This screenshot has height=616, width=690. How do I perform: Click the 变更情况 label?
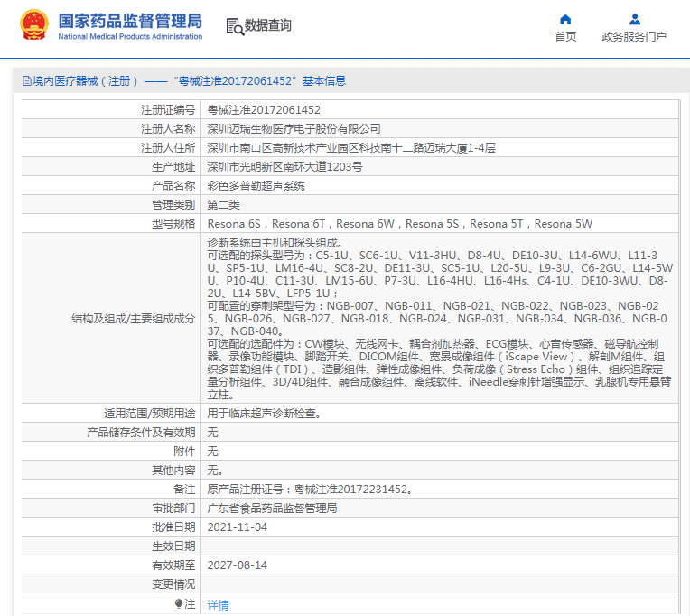click(173, 583)
